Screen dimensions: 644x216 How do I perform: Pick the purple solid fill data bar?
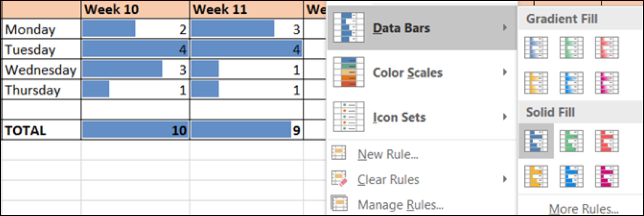(607, 176)
